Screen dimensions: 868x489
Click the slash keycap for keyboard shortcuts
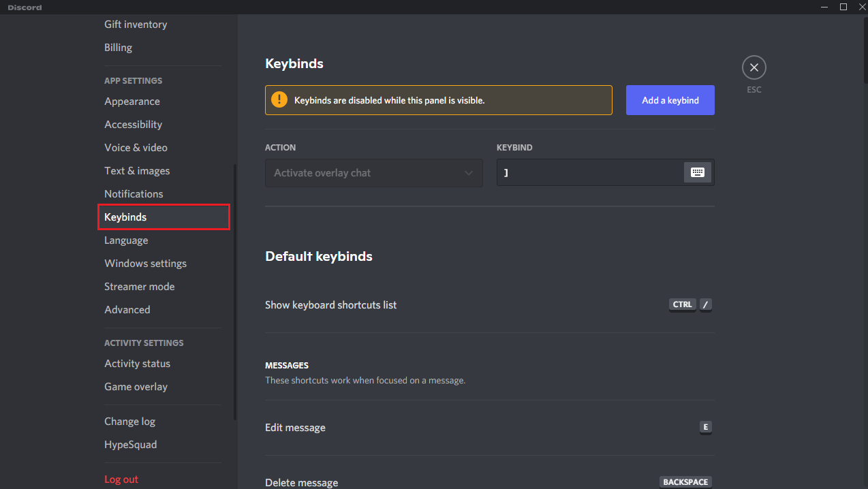tap(704, 304)
